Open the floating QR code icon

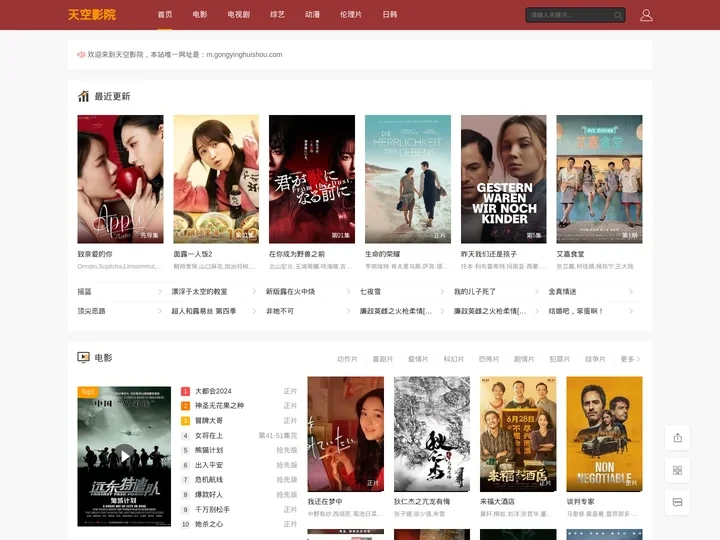(x=677, y=469)
